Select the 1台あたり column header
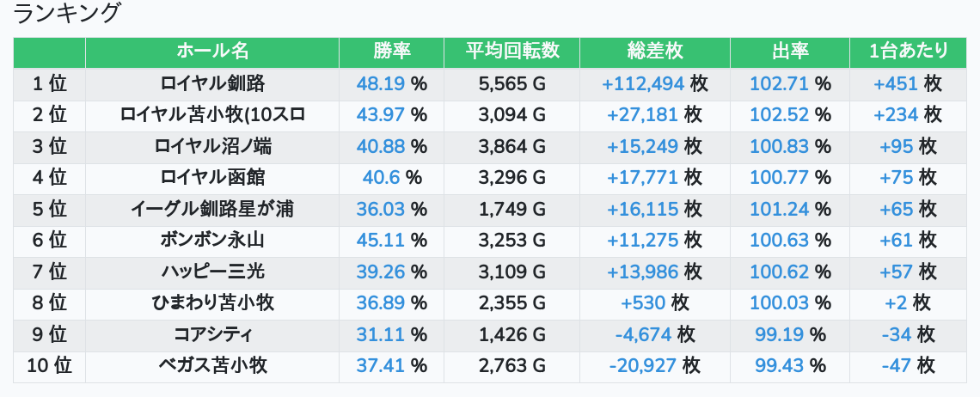Viewport: 980px width, 397px height. point(909,52)
